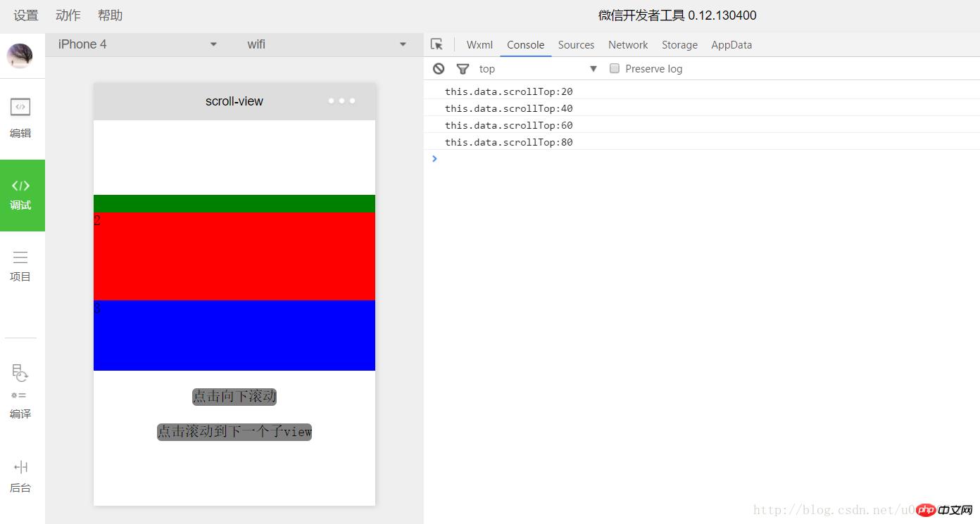Click the user avatar in sidebar
Screen dimensions: 980x524
20,56
